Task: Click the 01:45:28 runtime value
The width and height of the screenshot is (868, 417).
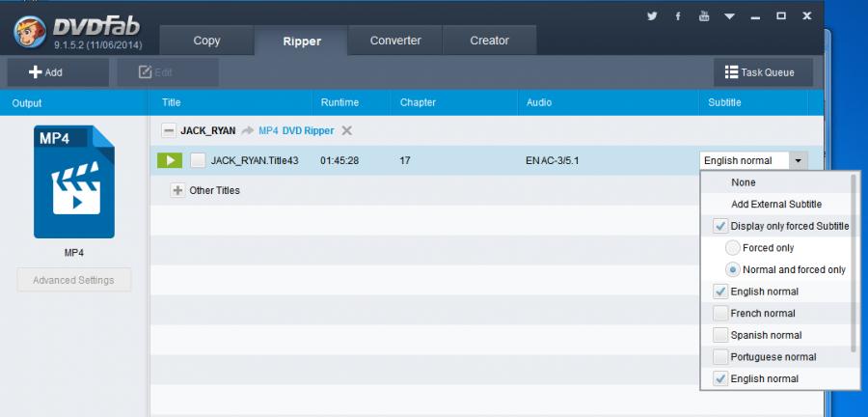Action: pos(339,161)
